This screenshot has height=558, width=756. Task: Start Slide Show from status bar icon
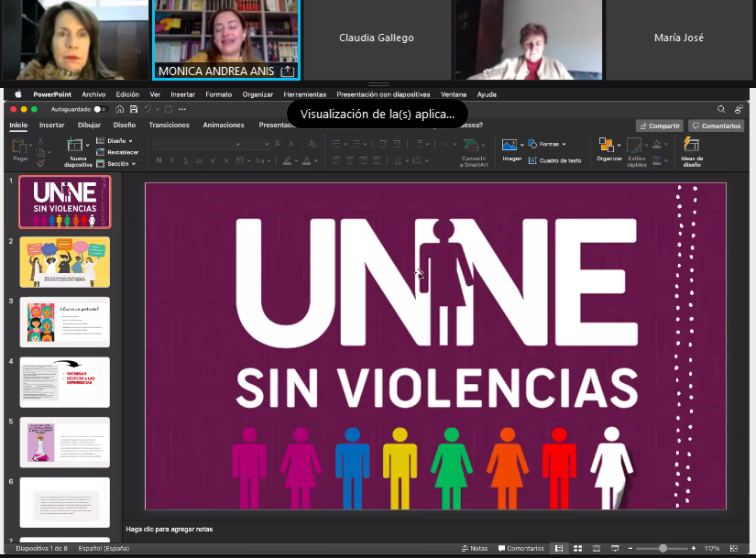[615, 548]
